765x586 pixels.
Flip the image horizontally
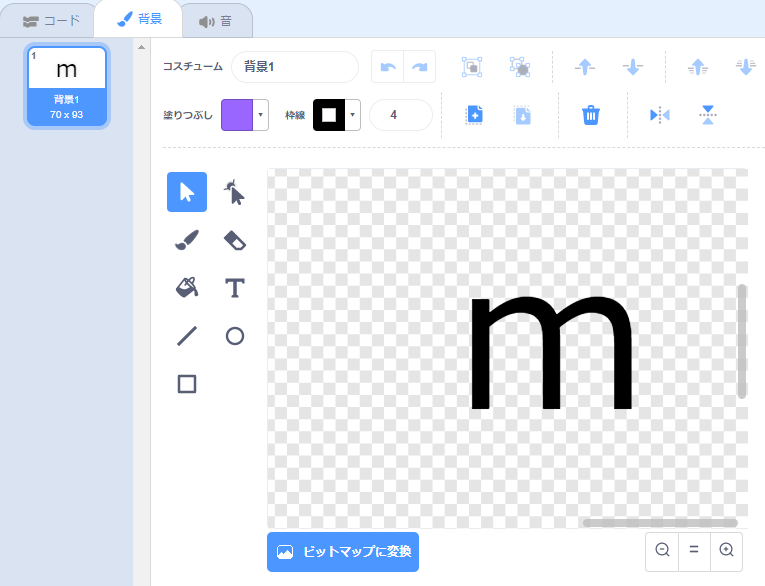tap(660, 115)
